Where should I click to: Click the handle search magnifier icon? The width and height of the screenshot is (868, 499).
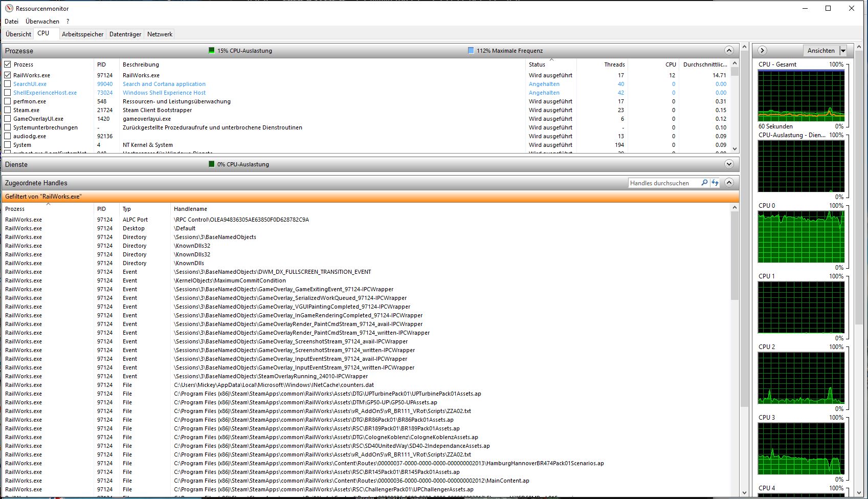tap(704, 183)
